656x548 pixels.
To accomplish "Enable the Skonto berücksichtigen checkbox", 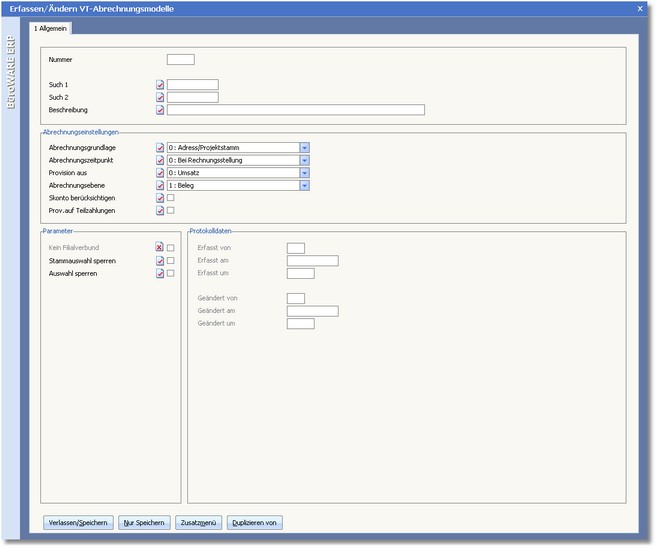I will click(x=171, y=198).
